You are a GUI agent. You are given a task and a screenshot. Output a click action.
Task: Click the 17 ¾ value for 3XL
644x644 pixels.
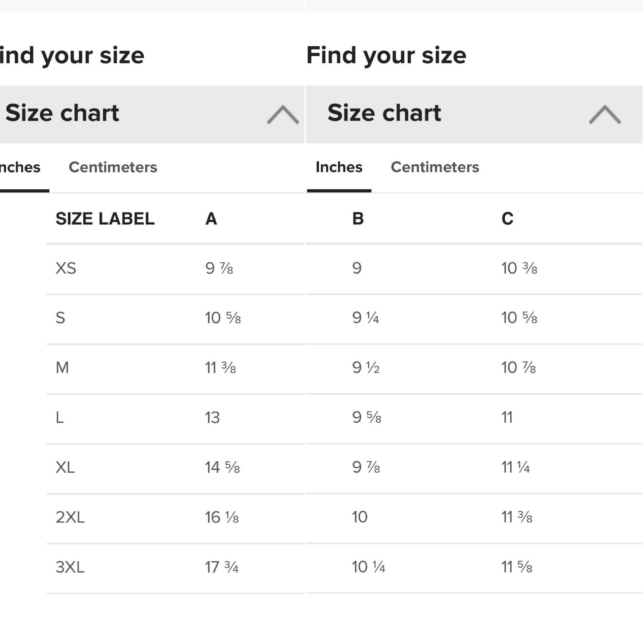click(x=222, y=567)
